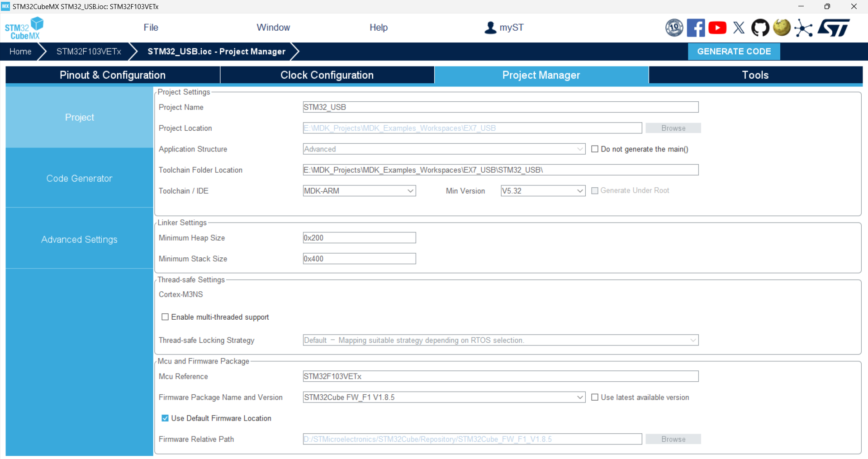Switch to Clock Configuration tab

click(x=327, y=75)
